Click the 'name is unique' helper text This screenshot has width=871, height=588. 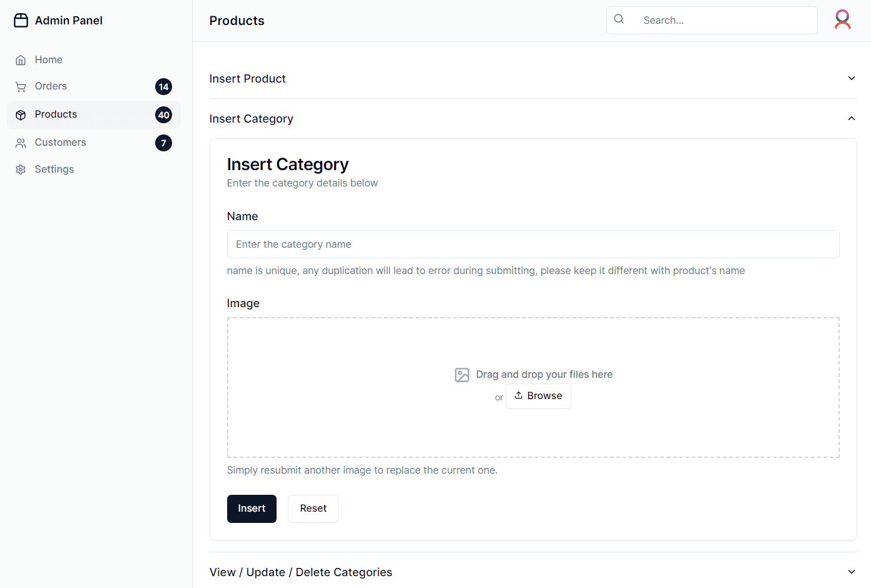tap(486, 271)
